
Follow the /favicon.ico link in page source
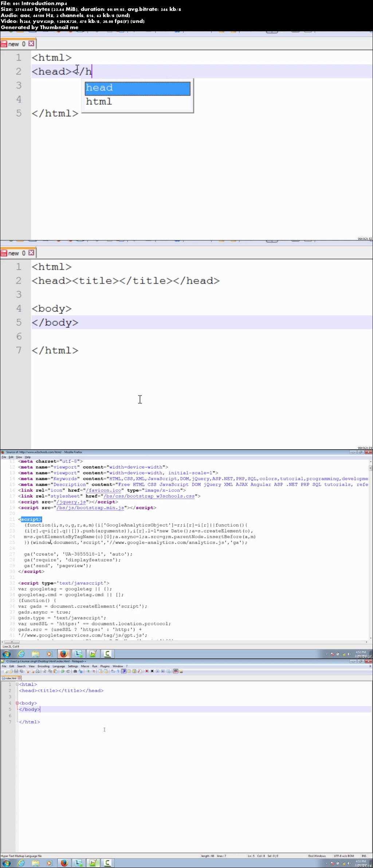click(x=103, y=490)
